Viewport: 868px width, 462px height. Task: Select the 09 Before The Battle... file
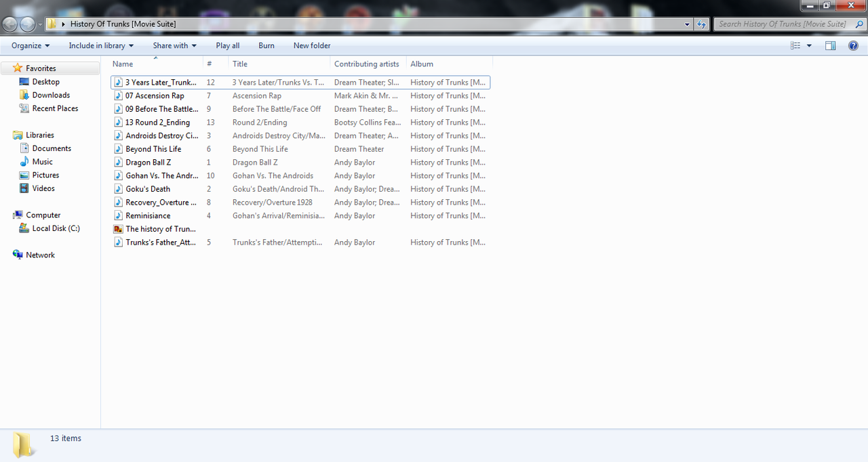(x=300, y=109)
